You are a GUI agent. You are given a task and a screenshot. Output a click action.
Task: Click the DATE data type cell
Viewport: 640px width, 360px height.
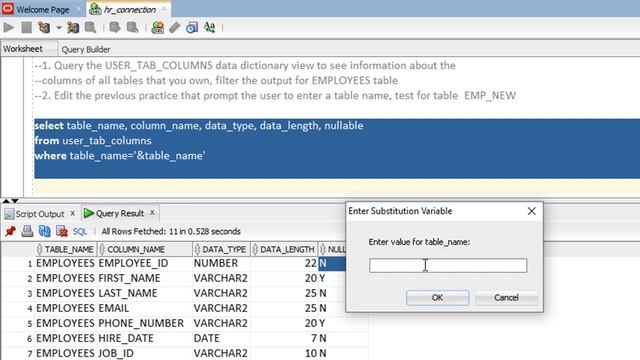click(x=221, y=338)
